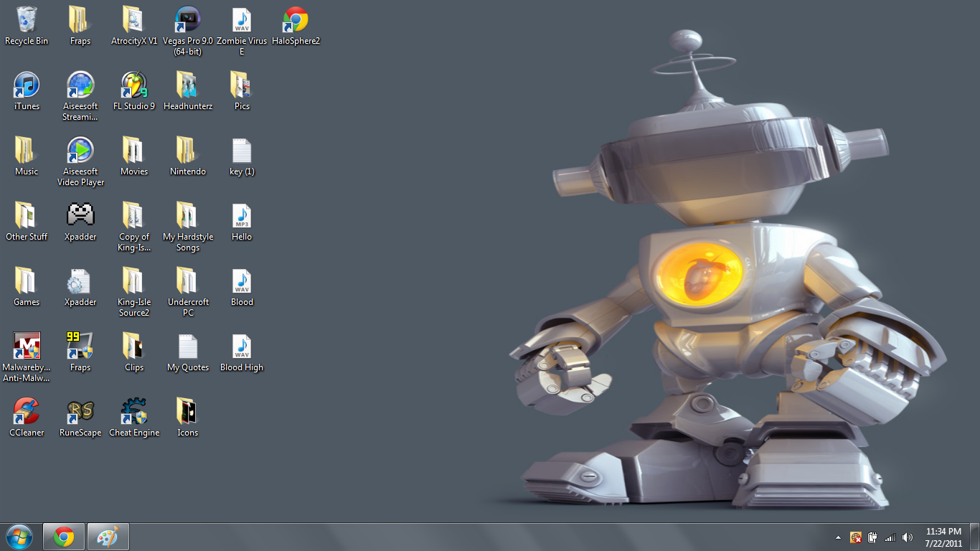
Task: Click the Xpadder settings file icon
Action: (x=80, y=287)
